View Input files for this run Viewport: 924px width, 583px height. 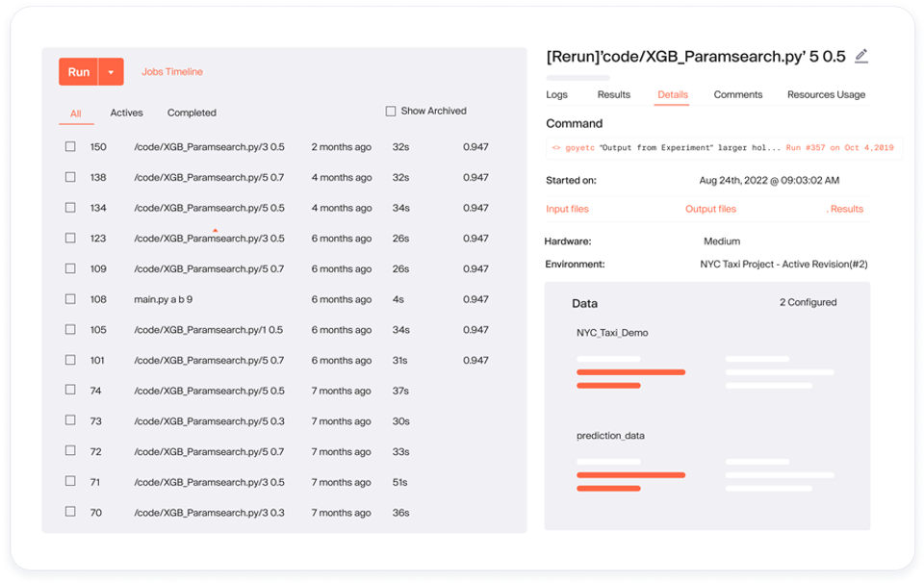[568, 208]
